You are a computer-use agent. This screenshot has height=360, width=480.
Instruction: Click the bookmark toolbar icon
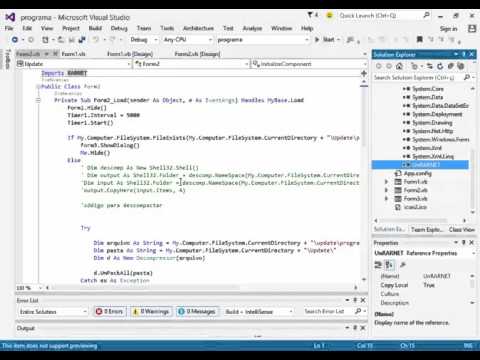420,40
